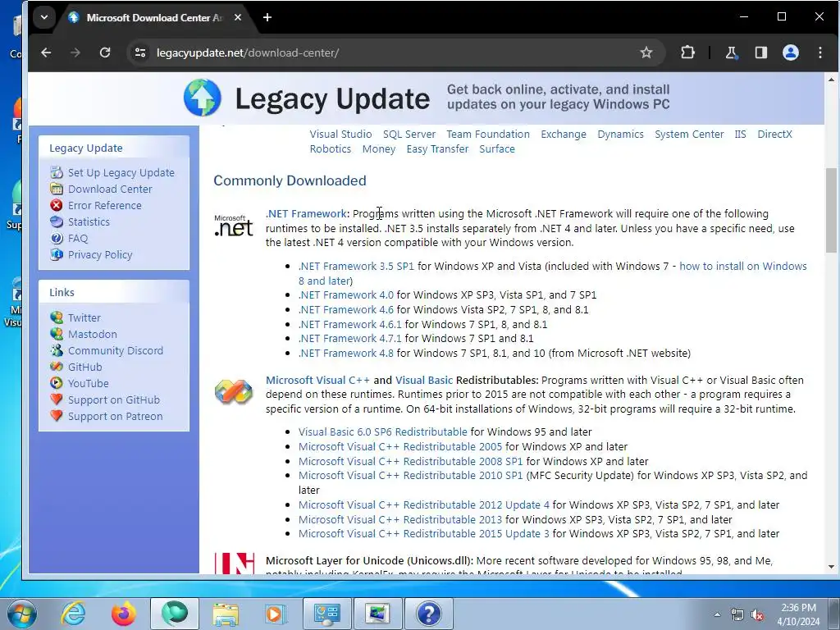Click the Support on Patreon heart icon
Image resolution: width=840 pixels, height=630 pixels.
57,416
